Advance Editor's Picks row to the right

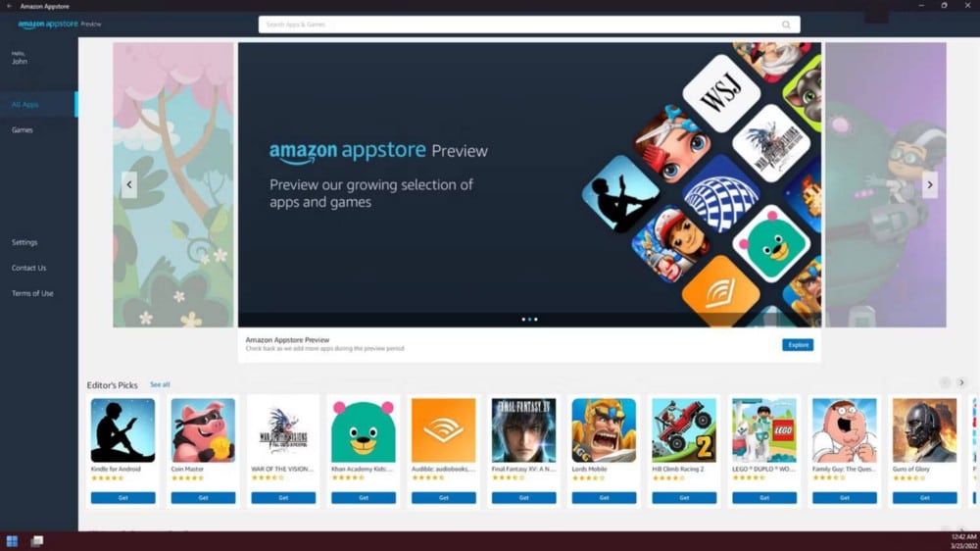click(961, 382)
